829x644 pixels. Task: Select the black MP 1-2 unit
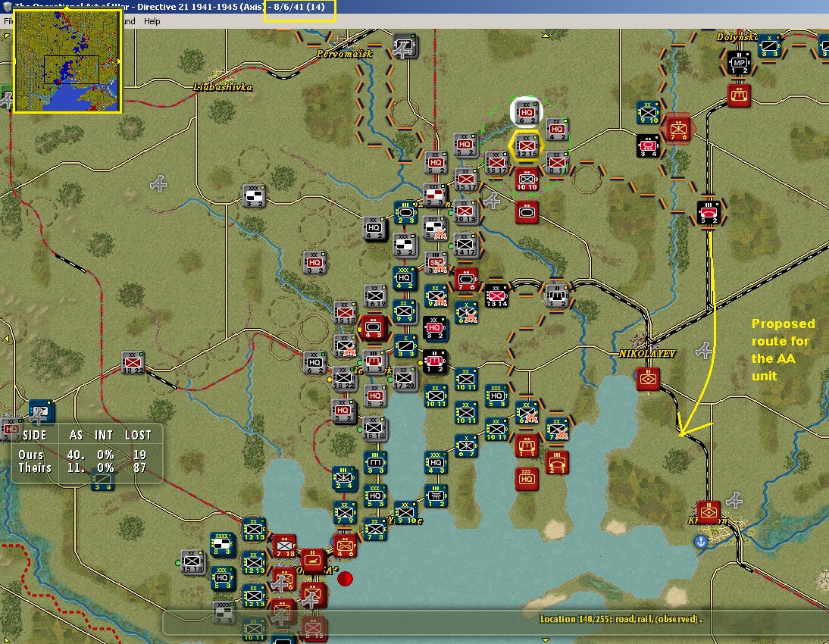(x=739, y=62)
